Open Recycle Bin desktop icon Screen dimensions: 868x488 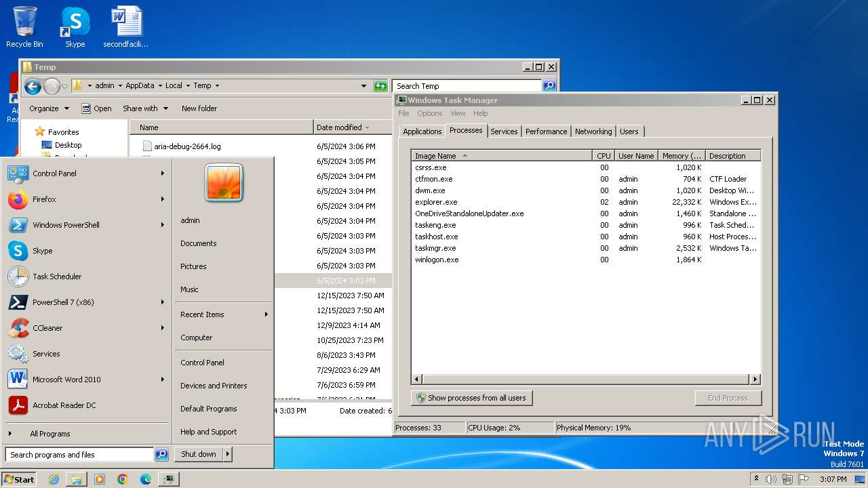point(24,27)
